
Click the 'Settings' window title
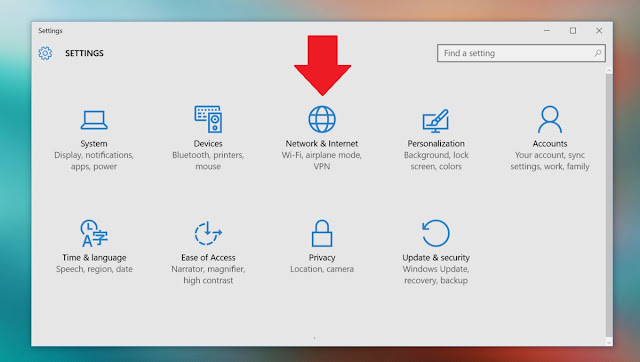[50, 31]
